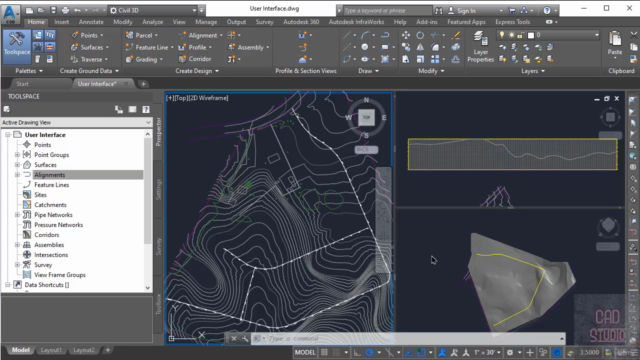640x360 pixels.
Task: Click the workspace switching gear in status bar
Action: tap(510, 352)
